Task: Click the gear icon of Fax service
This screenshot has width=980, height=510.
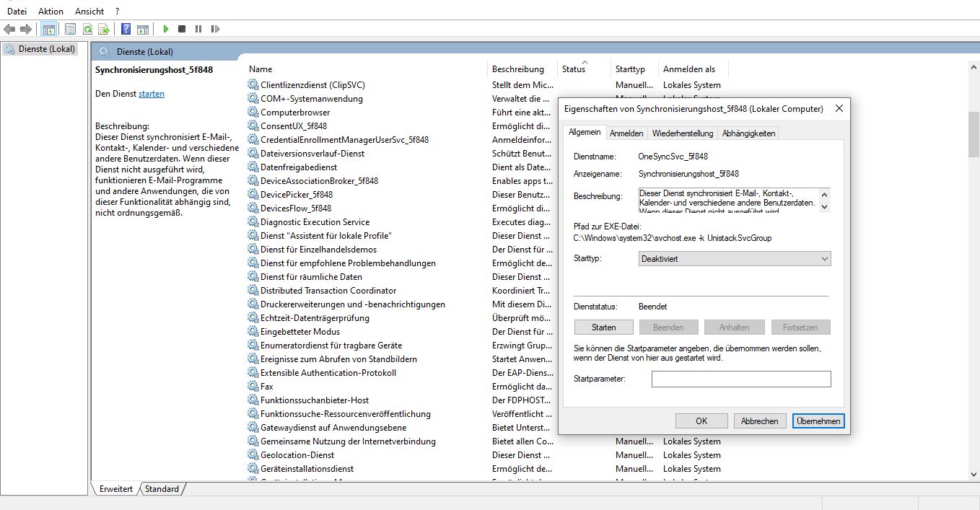Action: 253,387
